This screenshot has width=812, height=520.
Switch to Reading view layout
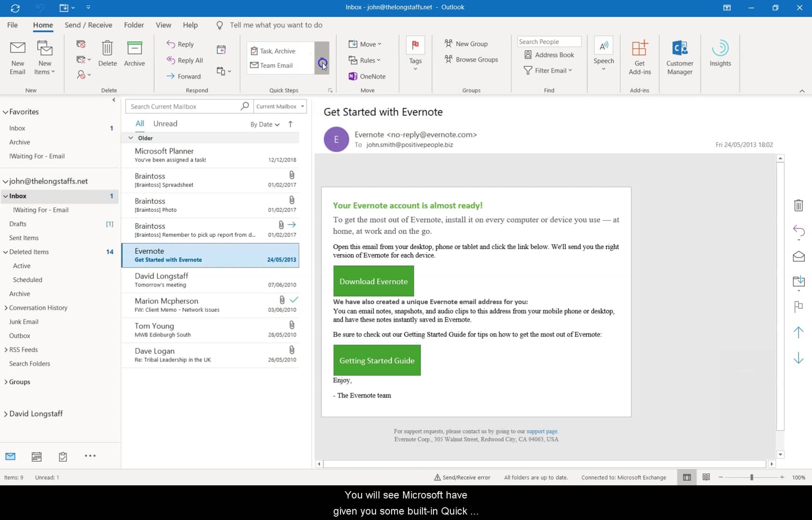tap(706, 477)
